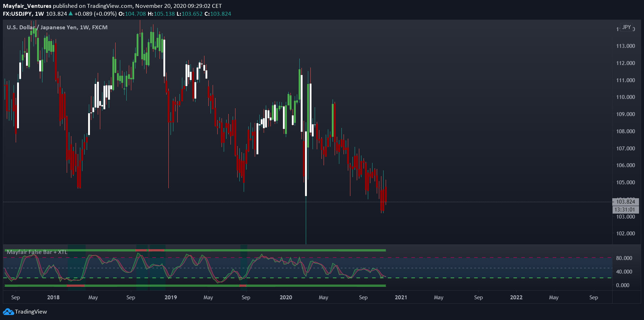Click the 2020 label on time axis
644x320 pixels.
(286, 297)
